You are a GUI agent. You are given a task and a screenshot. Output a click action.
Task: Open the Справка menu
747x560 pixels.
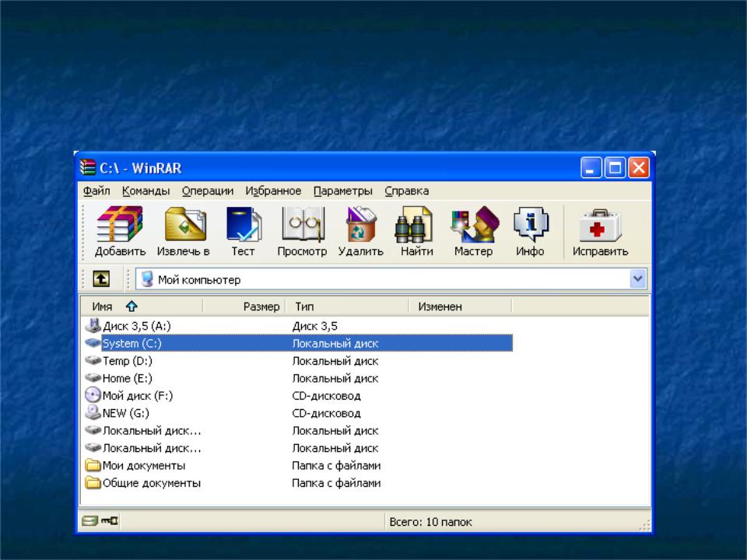[x=407, y=191]
